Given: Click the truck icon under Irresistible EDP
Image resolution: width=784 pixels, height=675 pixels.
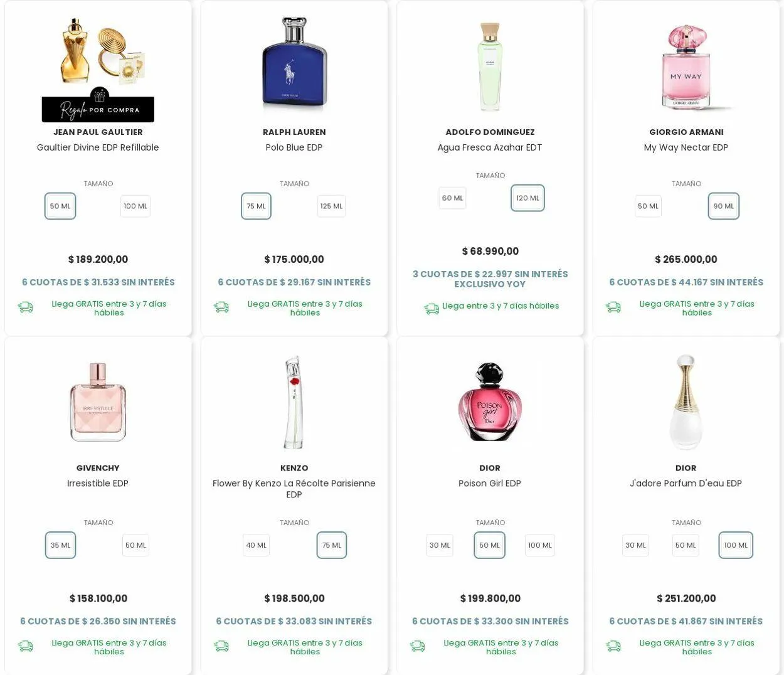Looking at the screenshot, I should 25,646.
